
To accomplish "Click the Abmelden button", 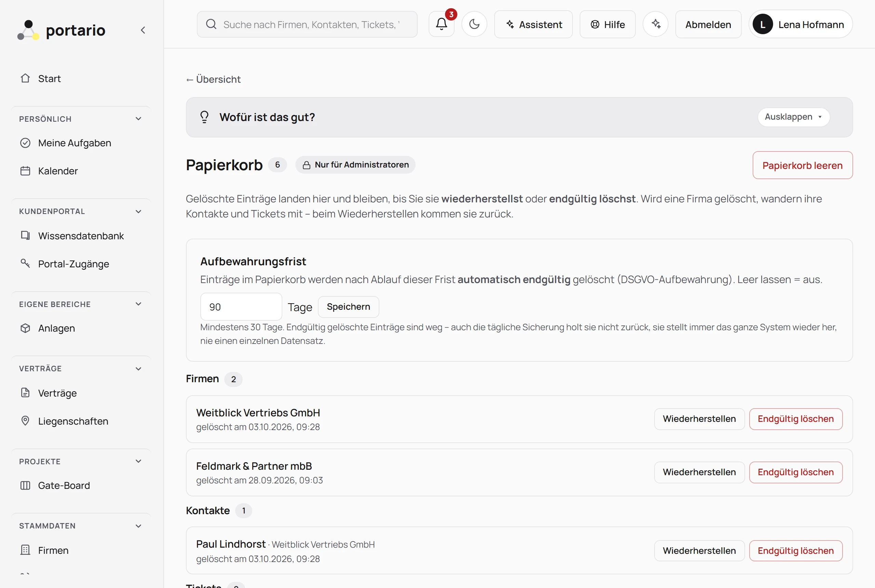I will coord(708,24).
